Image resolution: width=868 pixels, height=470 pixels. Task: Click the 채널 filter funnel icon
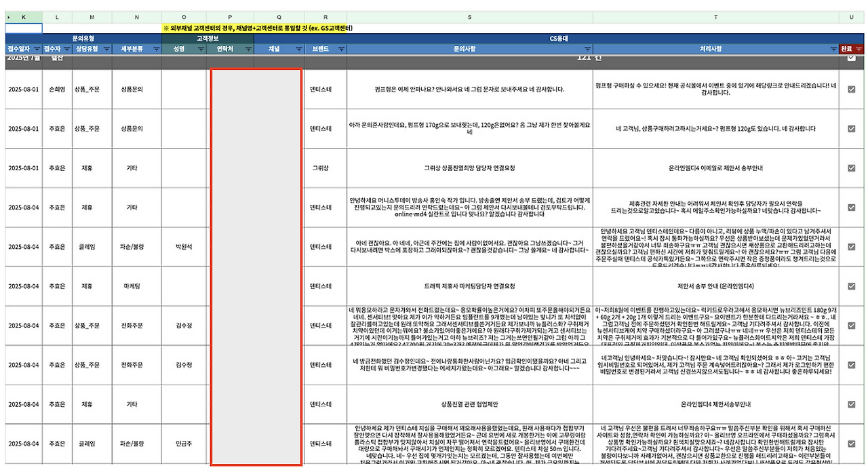tap(298, 47)
